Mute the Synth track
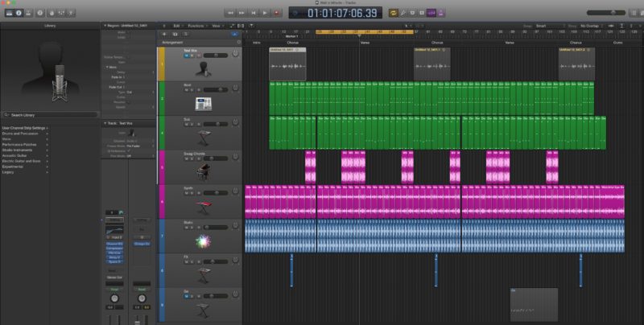 (187, 193)
